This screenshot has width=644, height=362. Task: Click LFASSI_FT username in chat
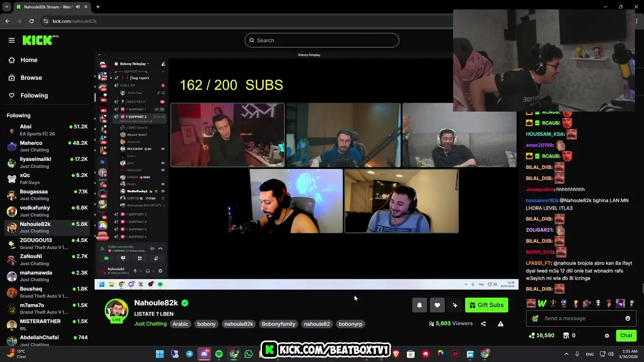[x=538, y=263]
